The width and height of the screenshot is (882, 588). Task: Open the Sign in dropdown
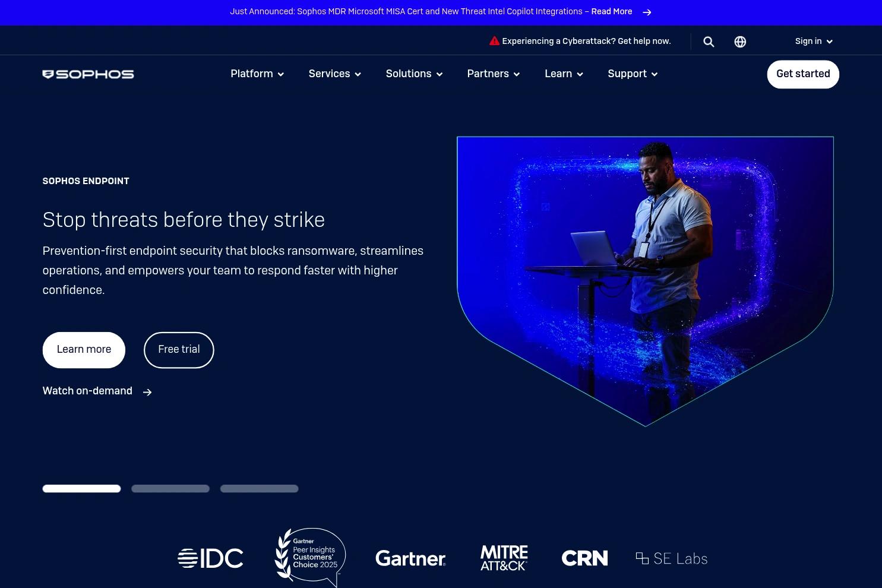(814, 42)
